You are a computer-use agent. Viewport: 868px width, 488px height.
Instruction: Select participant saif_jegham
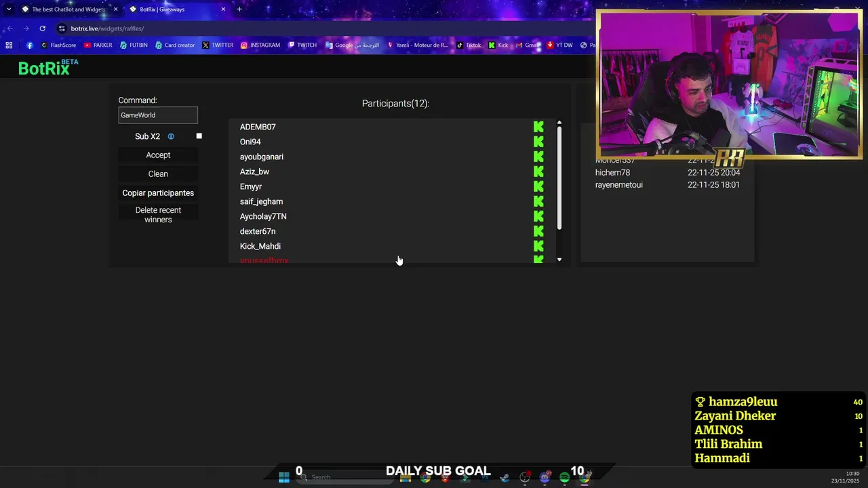(261, 201)
